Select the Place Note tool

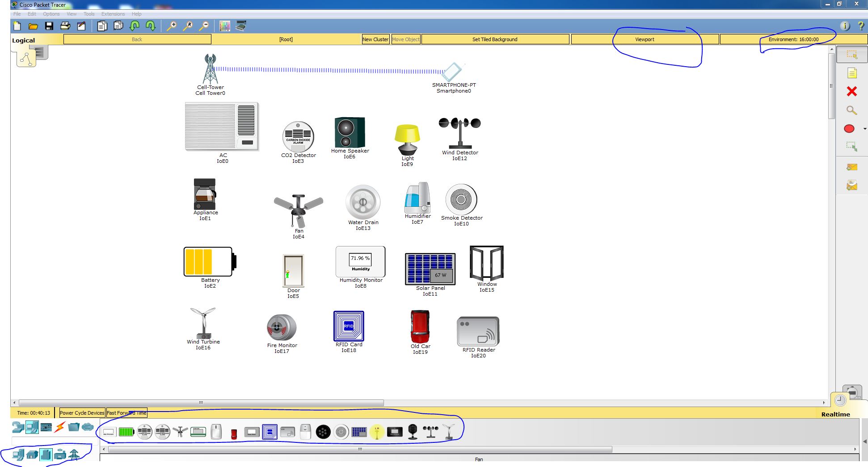pos(852,73)
